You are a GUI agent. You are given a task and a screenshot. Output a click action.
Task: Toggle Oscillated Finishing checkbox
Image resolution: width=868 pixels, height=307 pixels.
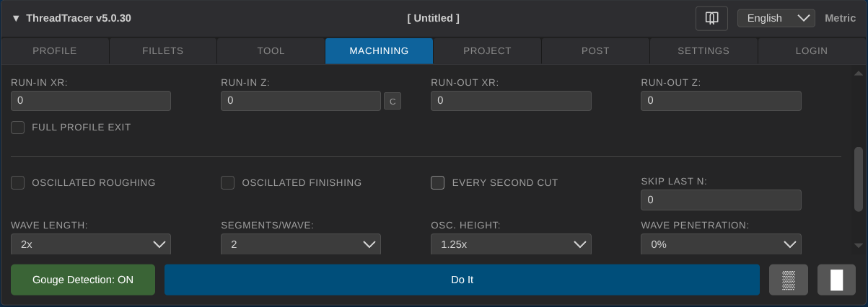pos(228,183)
